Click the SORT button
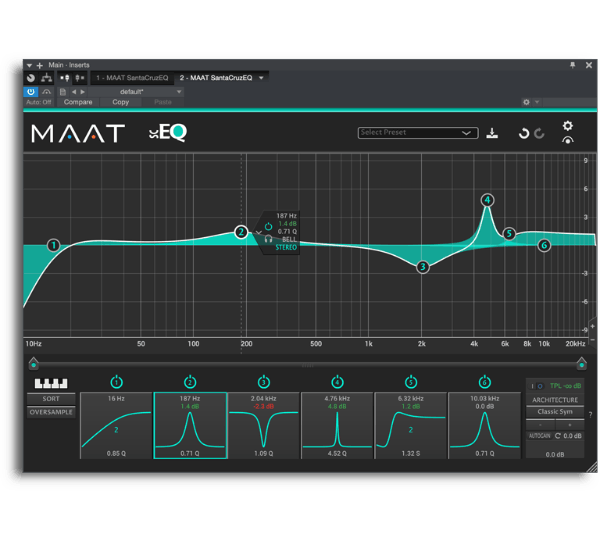The width and height of the screenshot is (600, 543). click(51, 399)
